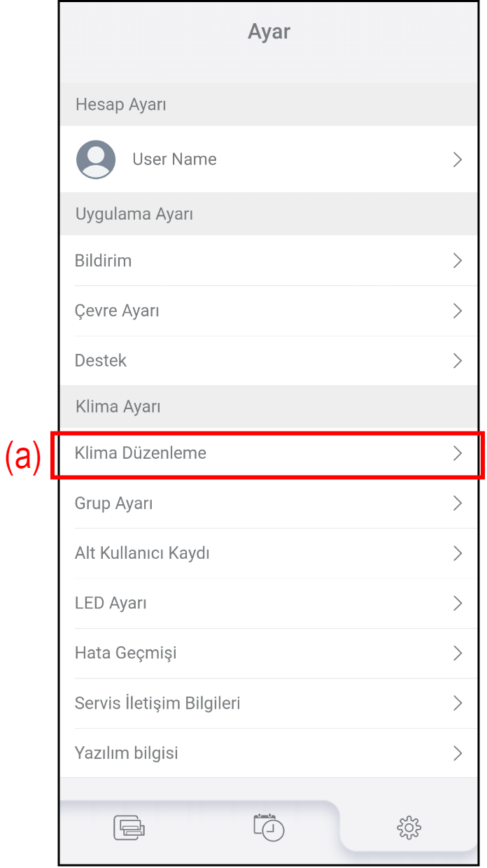This screenshot has width=487, height=868.
Task: Open the air conditioner list tab icon
Action: [x=129, y=828]
